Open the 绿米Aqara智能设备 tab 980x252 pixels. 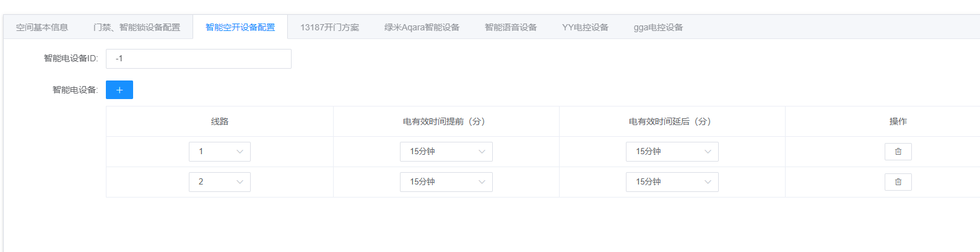pos(422,27)
